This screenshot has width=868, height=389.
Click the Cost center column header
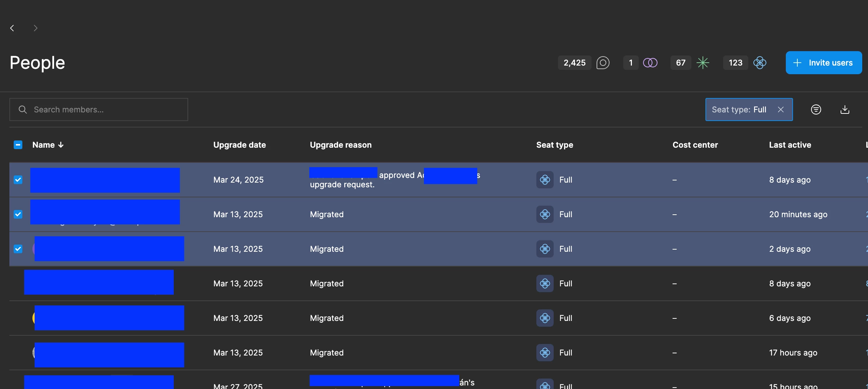tap(695, 145)
